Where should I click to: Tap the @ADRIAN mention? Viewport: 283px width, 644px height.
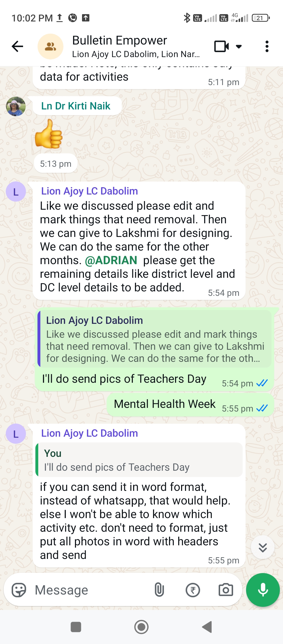[111, 260]
